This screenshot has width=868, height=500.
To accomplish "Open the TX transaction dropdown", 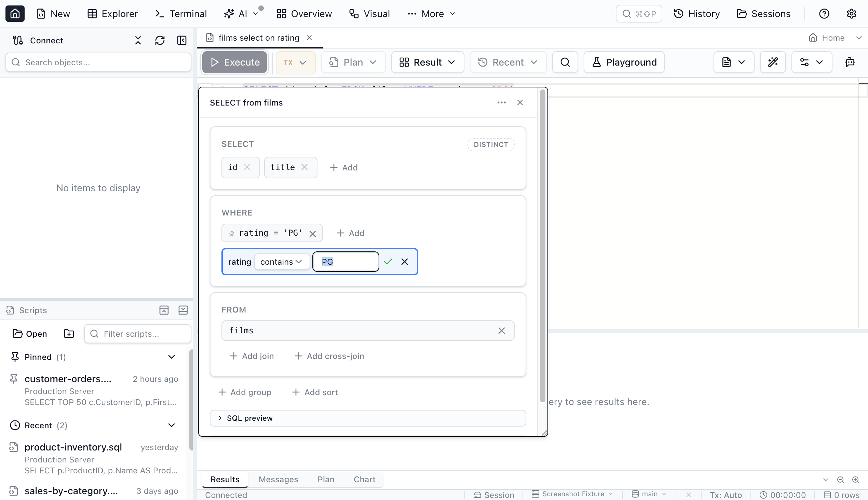I will click(295, 62).
